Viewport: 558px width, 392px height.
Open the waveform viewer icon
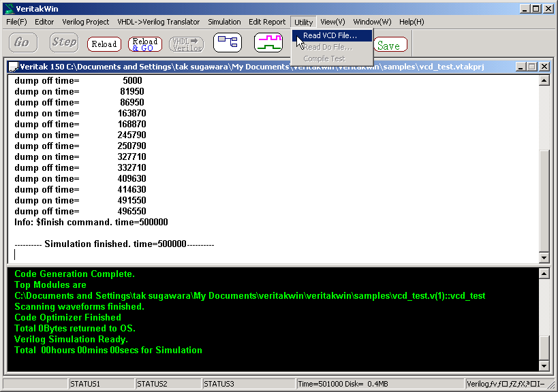(268, 43)
